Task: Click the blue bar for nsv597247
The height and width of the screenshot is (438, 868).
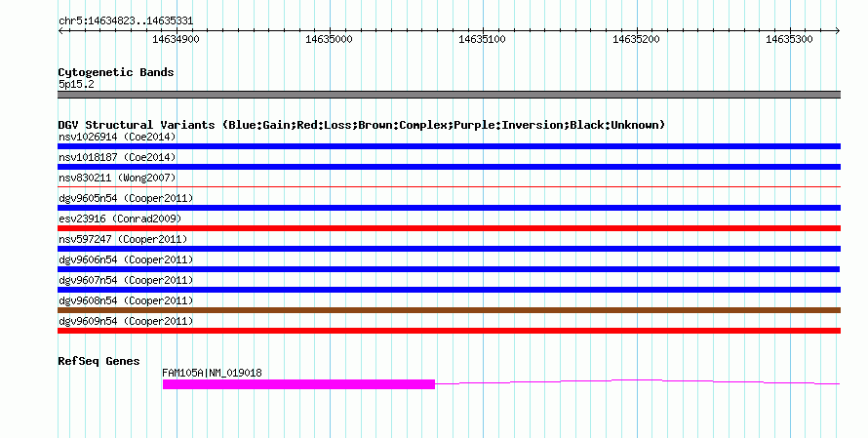Action: (449, 249)
